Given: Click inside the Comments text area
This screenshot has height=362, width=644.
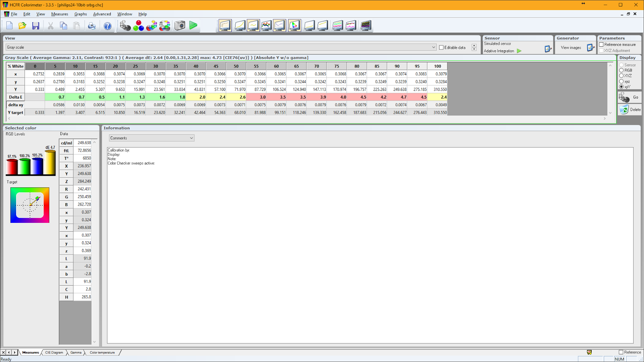Looking at the screenshot, I should 370,245.
